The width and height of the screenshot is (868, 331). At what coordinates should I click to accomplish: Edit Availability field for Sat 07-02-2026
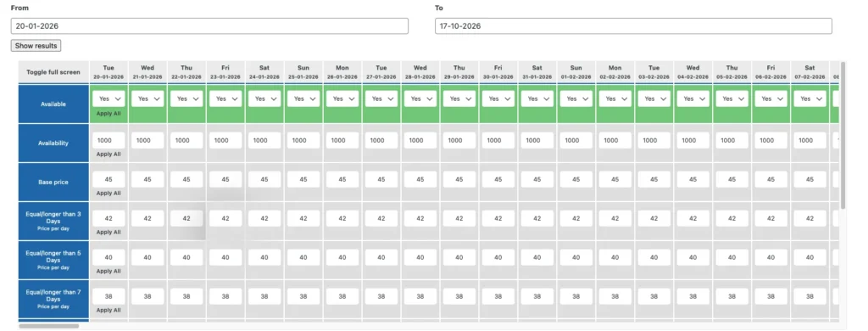(810, 140)
